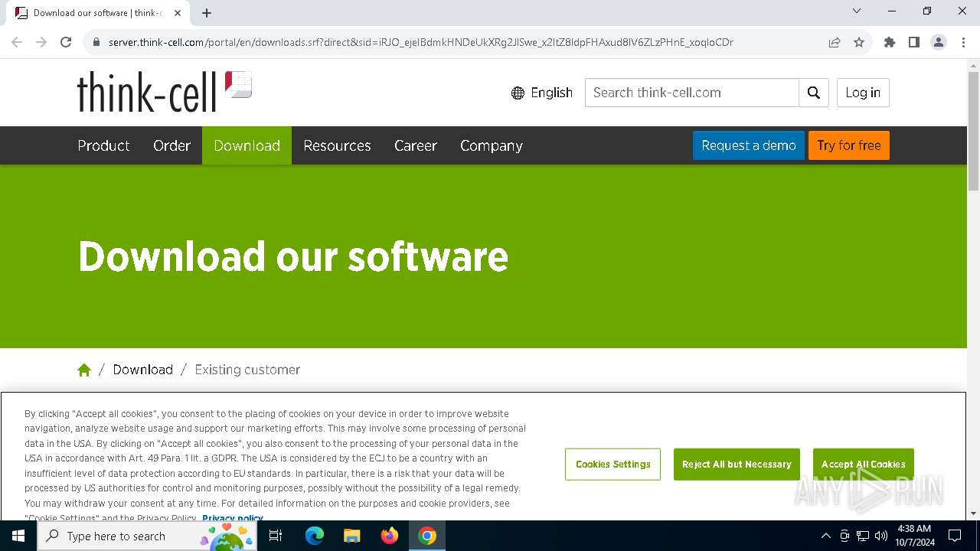
Task: Click the browser forward arrow
Action: (41, 42)
